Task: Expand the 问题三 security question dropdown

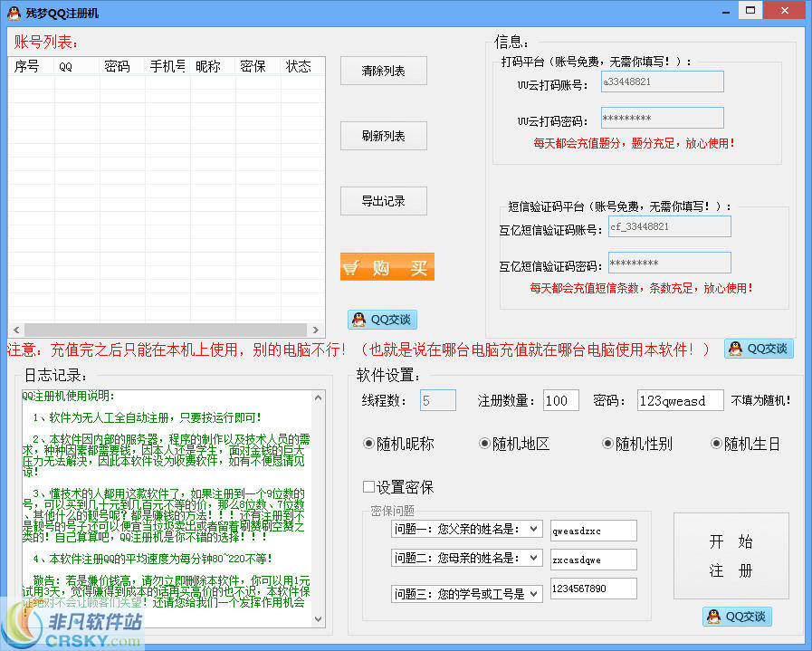Action: 533,594
